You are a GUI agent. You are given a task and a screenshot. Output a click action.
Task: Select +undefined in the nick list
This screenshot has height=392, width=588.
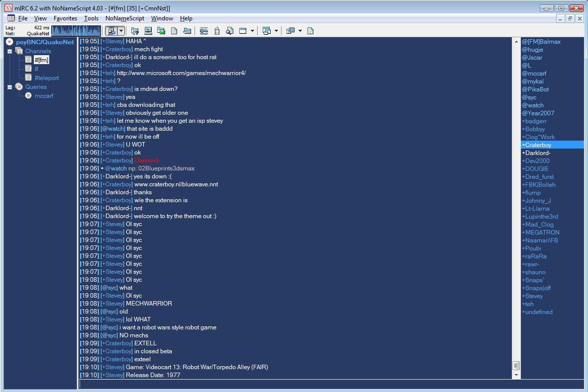[537, 312]
